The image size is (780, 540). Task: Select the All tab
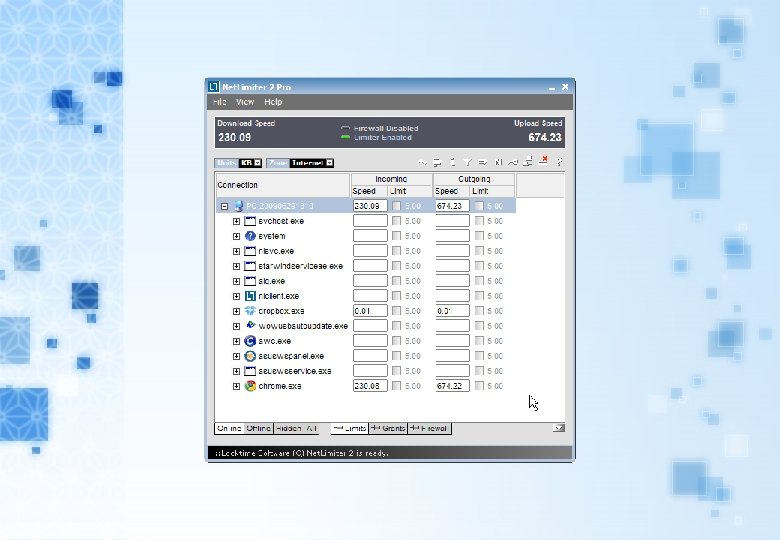click(x=311, y=428)
